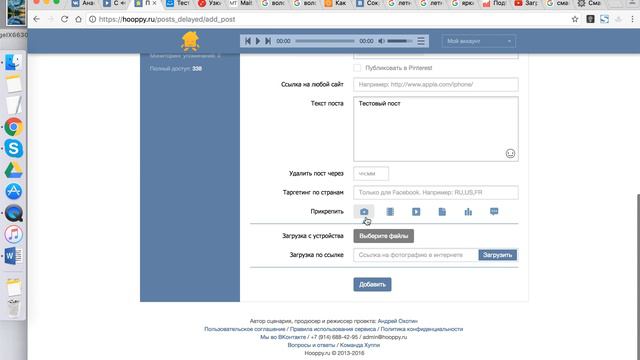The height and width of the screenshot is (360, 640).
Task: Focus the 'Удалить пост через' field
Action: pos(371,173)
